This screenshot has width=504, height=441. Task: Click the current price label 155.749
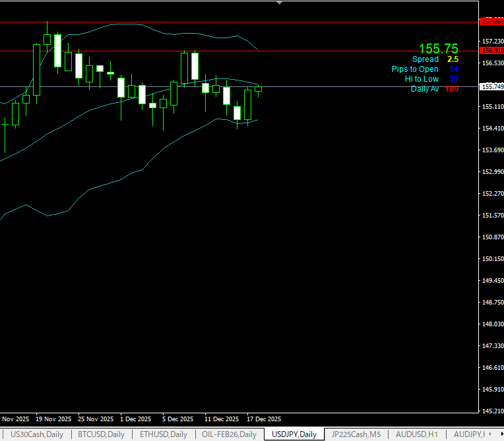coord(492,86)
